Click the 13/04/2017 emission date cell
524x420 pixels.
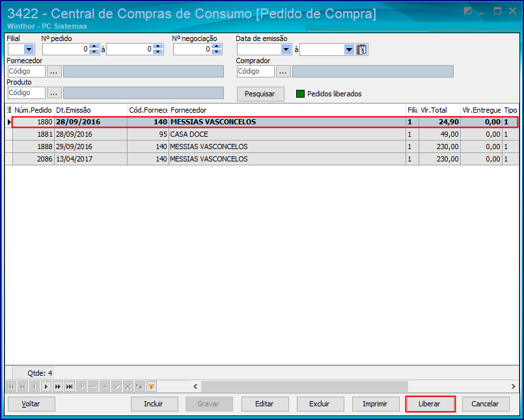[90, 159]
